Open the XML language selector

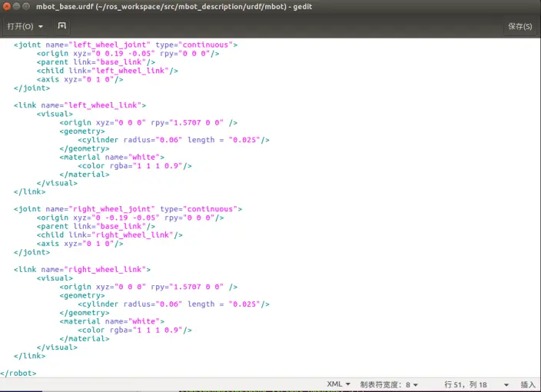coord(338,384)
